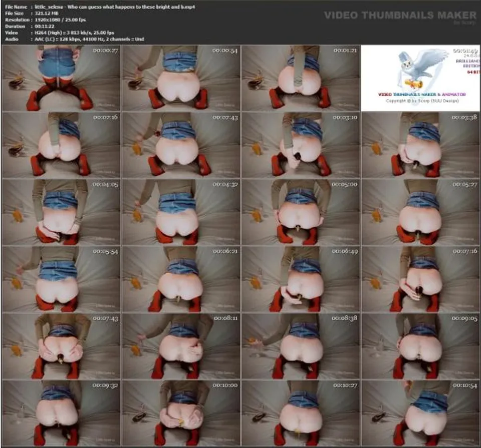Pick the frame with timestamp 00:10:00
Image resolution: width=481 pixels, height=448 pixels.
[x=181, y=413]
